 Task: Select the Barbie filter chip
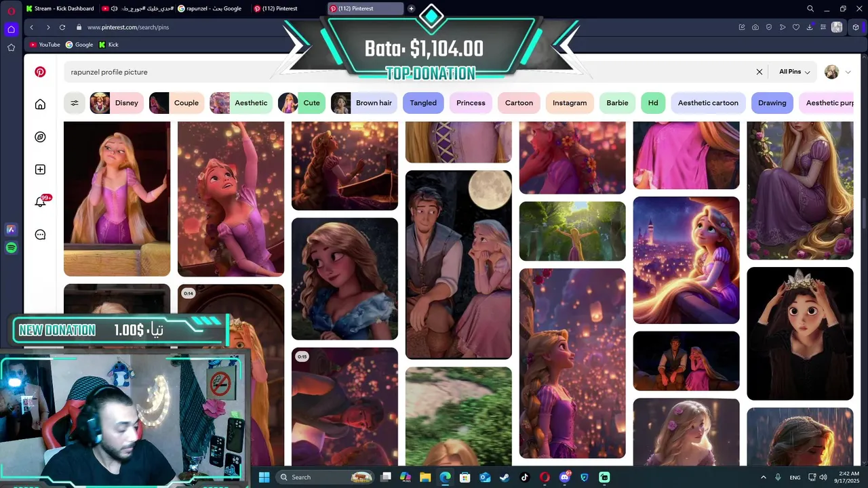(x=617, y=103)
